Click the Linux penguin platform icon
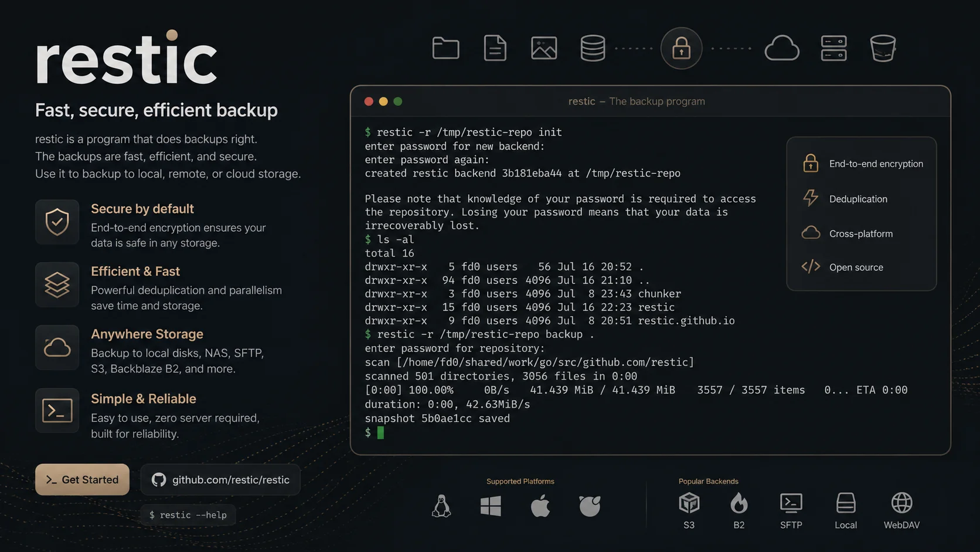Screen dimensions: 980x552 441,506
